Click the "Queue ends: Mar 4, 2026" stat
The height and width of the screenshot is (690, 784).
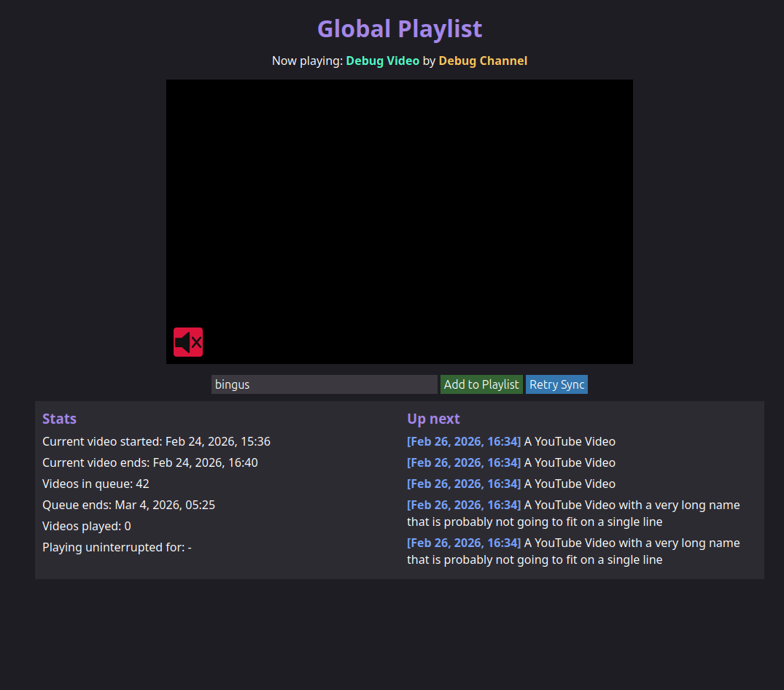point(128,505)
